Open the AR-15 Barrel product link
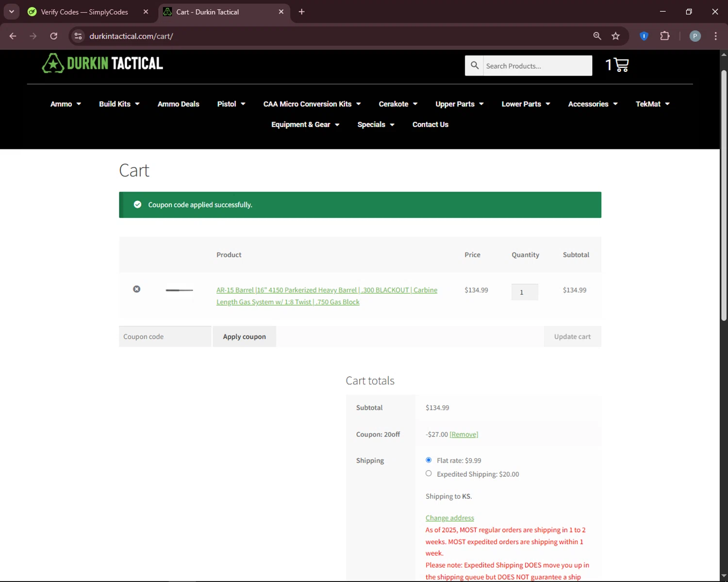Image resolution: width=728 pixels, height=582 pixels. pyautogui.click(x=327, y=296)
